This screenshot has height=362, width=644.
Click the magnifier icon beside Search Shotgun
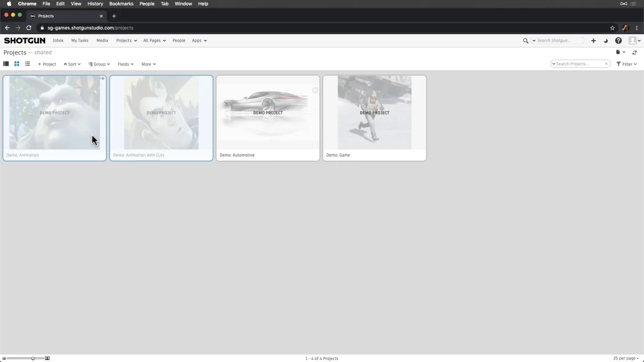[526, 41]
